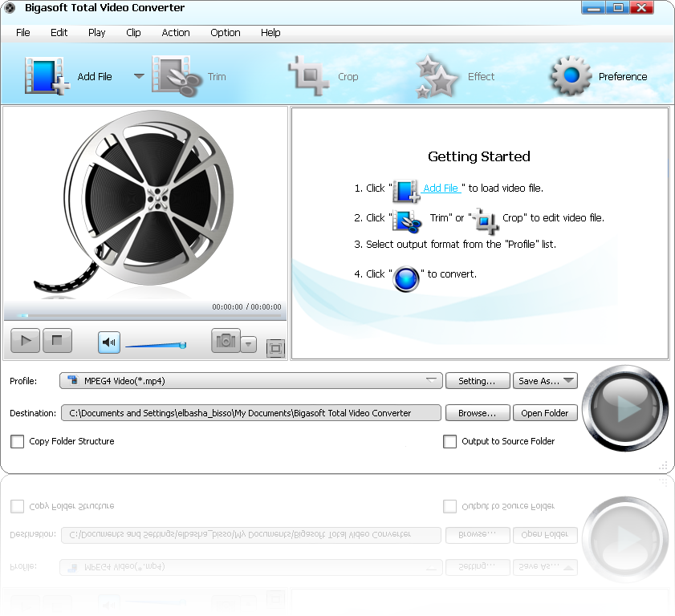This screenshot has width=675, height=616.
Task: Click the Destination path field
Action: click(x=250, y=413)
